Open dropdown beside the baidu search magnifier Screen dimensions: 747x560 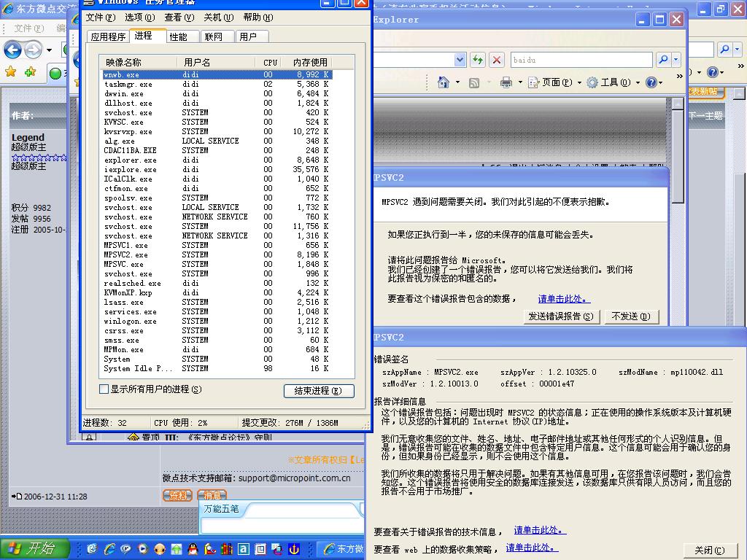[x=676, y=60]
